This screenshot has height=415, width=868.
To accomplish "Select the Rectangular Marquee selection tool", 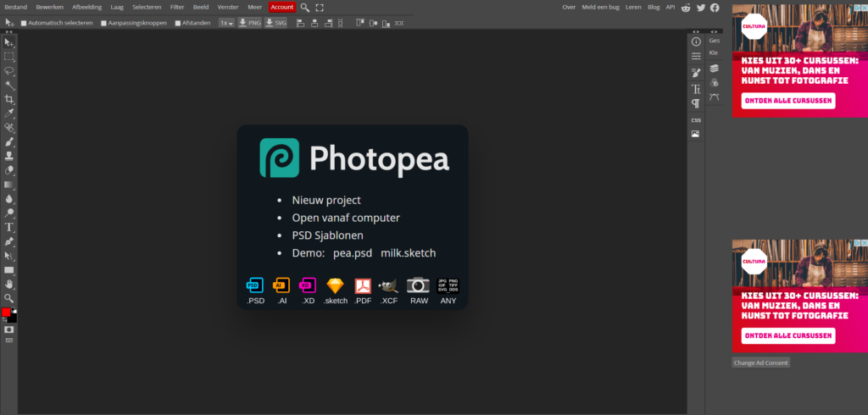I will (x=8, y=57).
